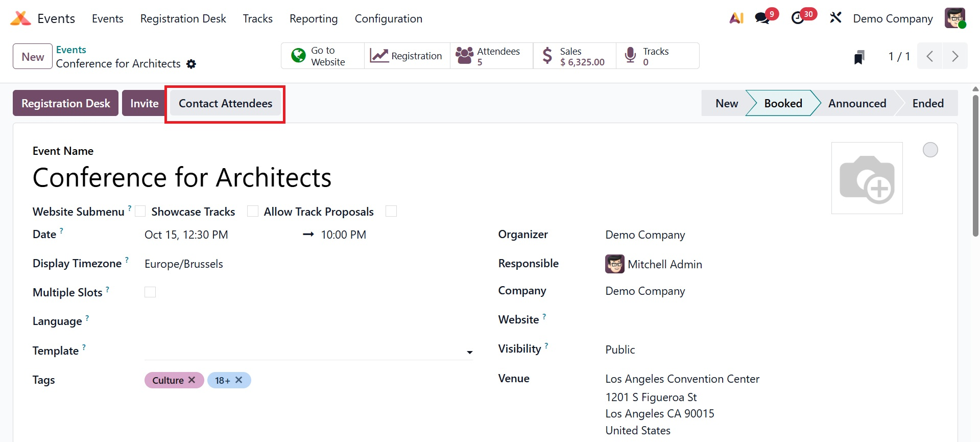Viewport: 980px width, 442px height.
Task: Click the Invite button
Action: click(144, 104)
